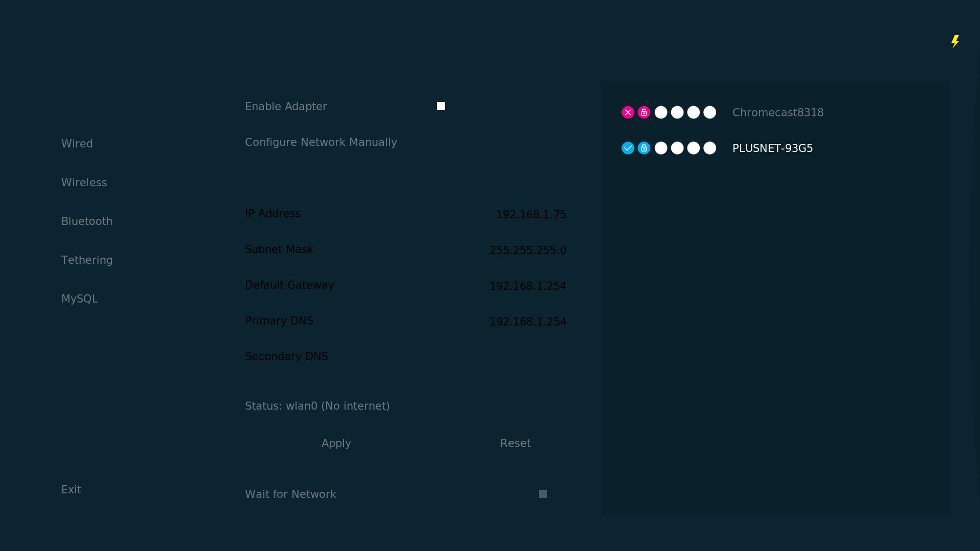Click the pink unlocked padlock icon for Chromecast8318

(644, 112)
